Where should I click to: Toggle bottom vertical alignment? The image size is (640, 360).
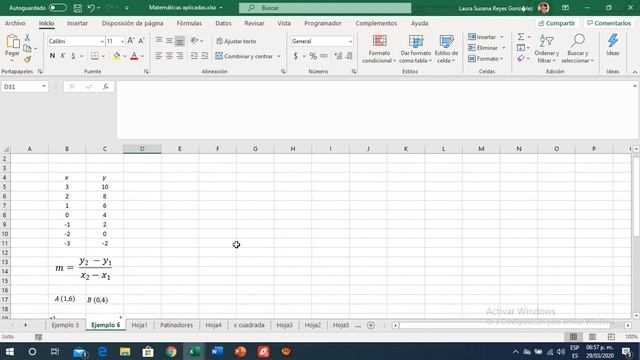(x=180, y=41)
